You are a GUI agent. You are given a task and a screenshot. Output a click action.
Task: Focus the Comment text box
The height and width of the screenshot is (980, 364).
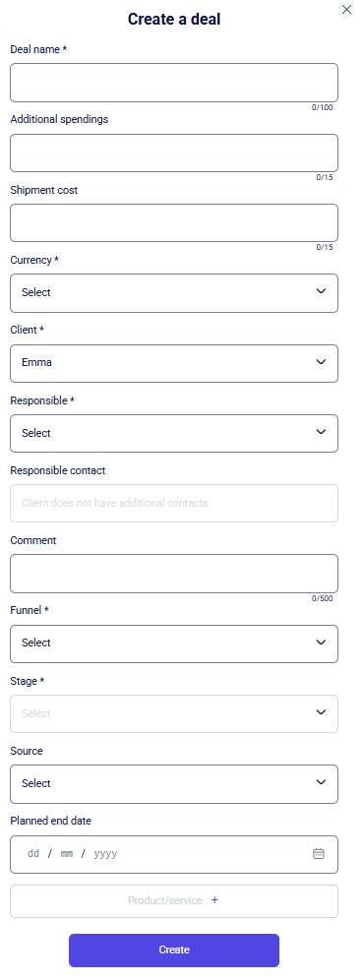pyautogui.click(x=174, y=574)
